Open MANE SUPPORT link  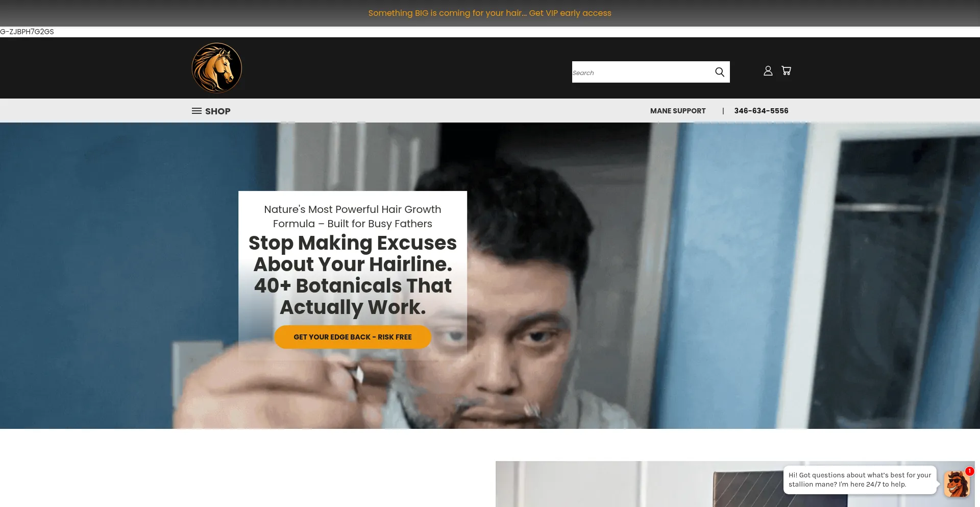pos(678,111)
